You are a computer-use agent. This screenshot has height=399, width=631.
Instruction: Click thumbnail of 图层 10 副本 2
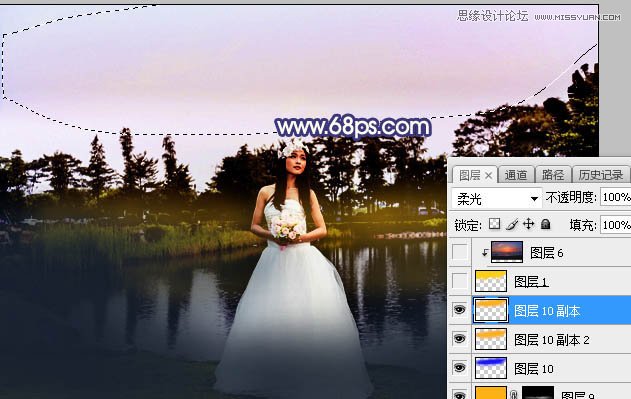[x=491, y=339]
